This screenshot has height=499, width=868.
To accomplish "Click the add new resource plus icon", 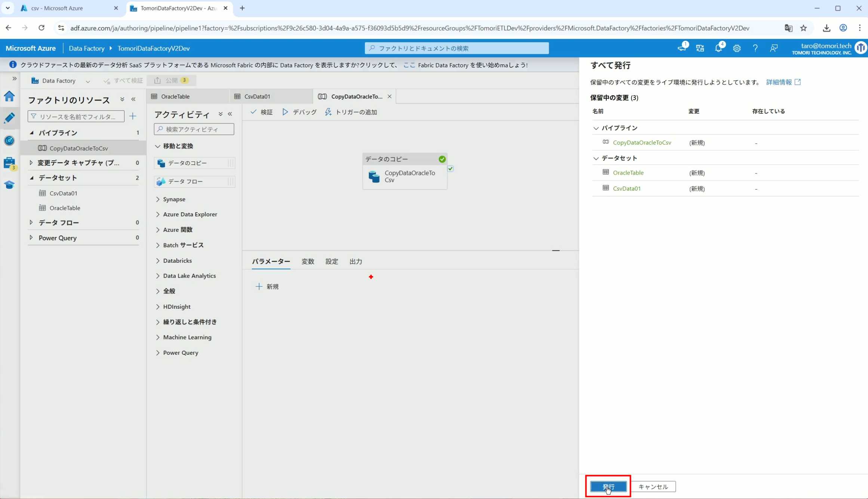I will (x=133, y=116).
